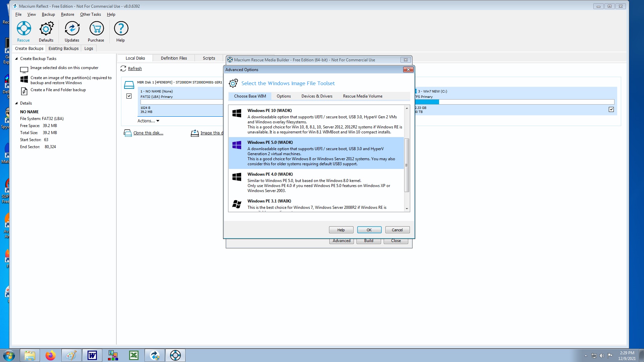Viewport: 644px width, 362px height.
Task: Select the Windows PE 4.0 logo icon
Action: [x=237, y=177]
